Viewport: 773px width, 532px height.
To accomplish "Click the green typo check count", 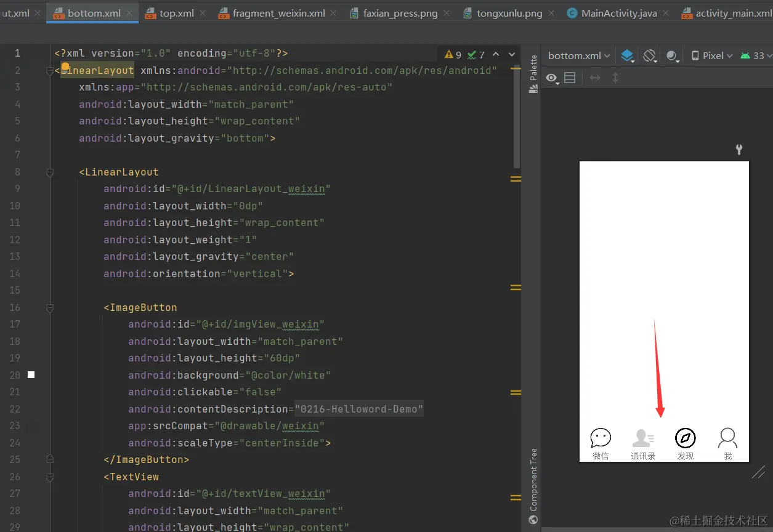I will click(476, 55).
